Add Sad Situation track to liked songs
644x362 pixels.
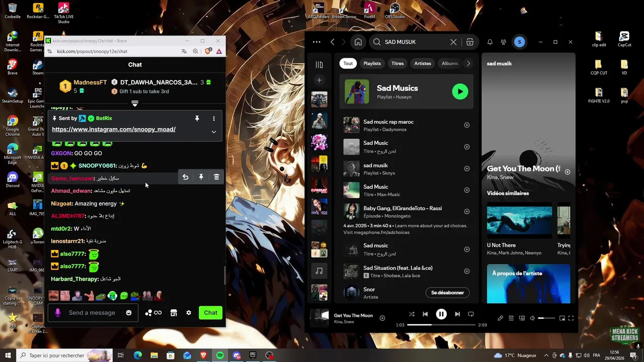click(x=467, y=271)
